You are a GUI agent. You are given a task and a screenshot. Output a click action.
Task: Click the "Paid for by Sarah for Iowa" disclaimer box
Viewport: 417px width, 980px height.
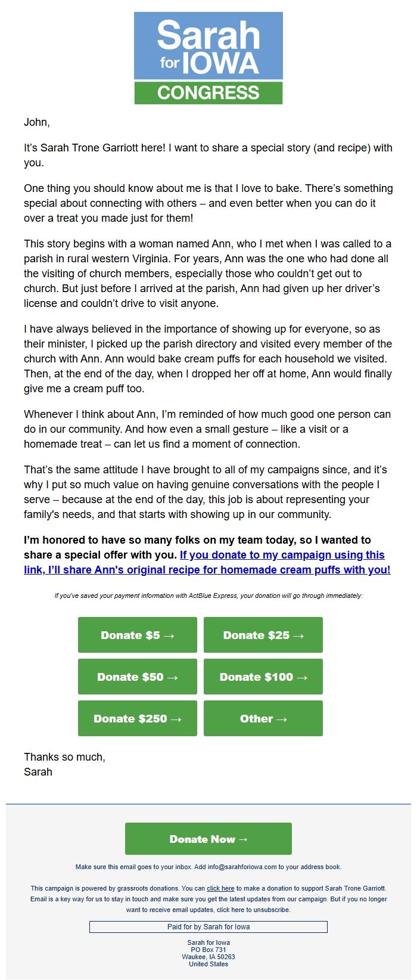(208, 926)
